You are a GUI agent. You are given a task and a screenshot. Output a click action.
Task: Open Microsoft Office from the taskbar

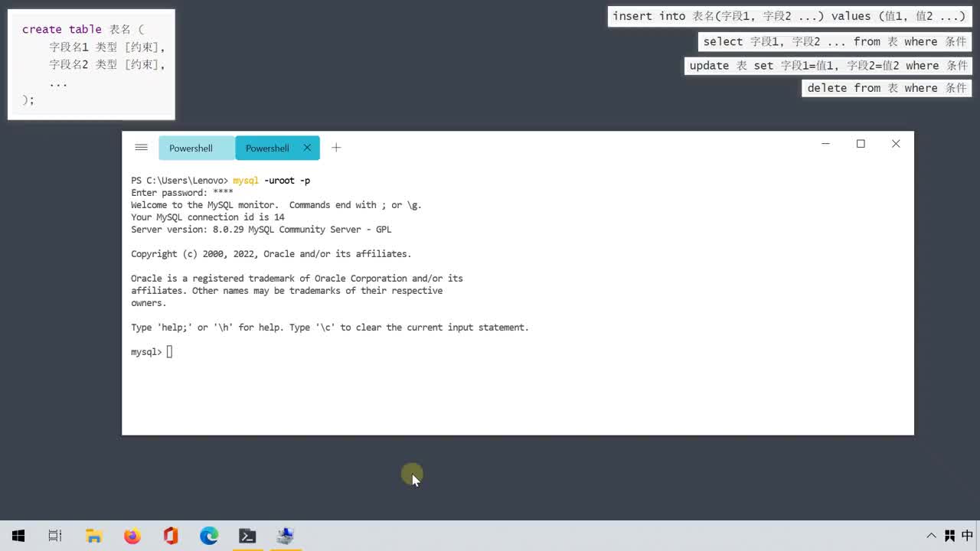[x=171, y=536]
